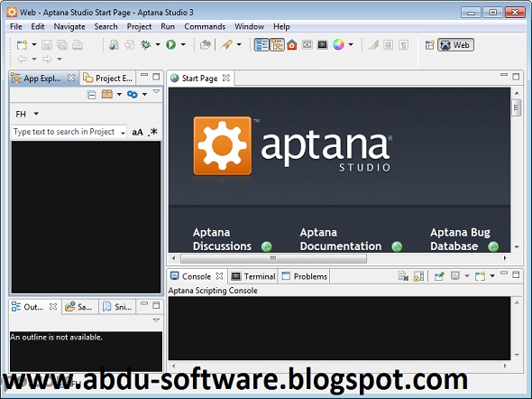
Task: Click the Back navigation arrow icon
Action: click(22, 59)
